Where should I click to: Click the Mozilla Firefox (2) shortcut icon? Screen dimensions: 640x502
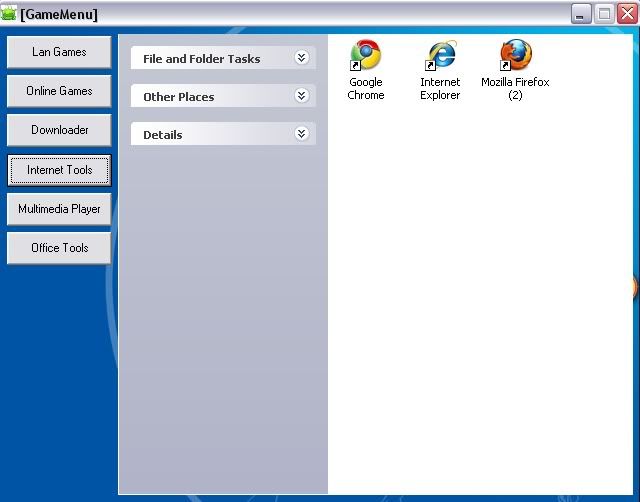[515, 56]
